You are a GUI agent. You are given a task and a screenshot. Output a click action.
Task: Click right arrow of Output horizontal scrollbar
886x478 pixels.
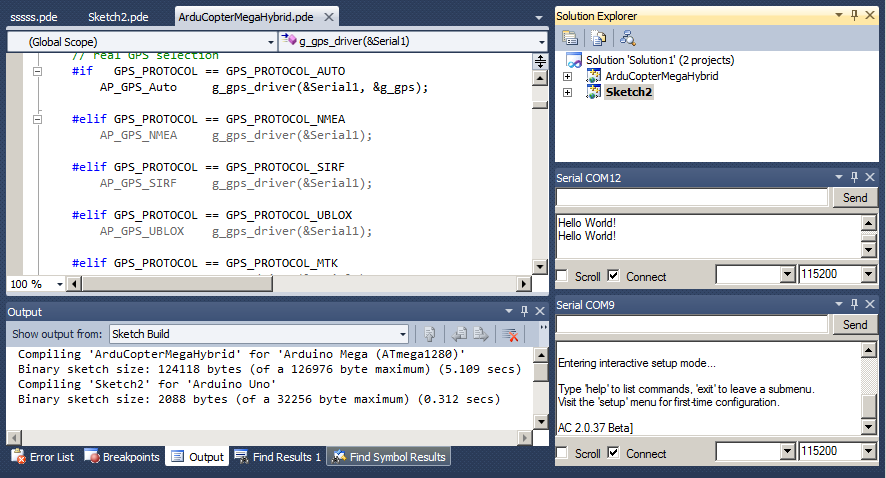[525, 437]
